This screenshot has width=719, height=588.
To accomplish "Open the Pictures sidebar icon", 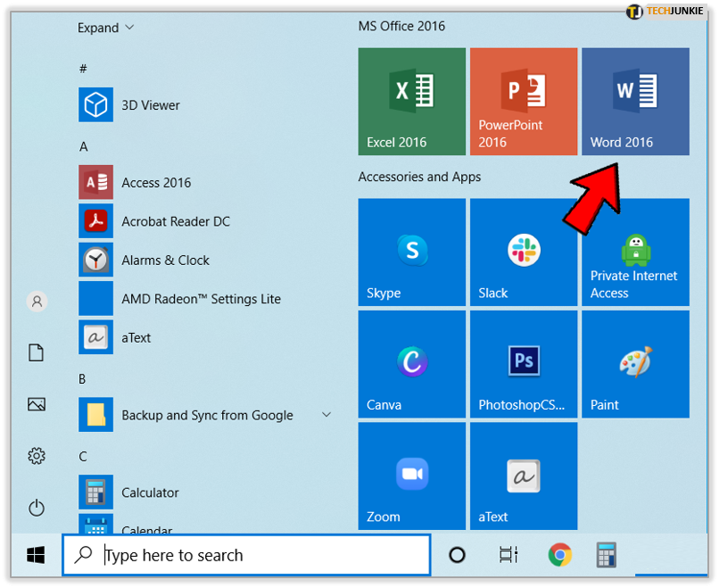I will coord(37,404).
